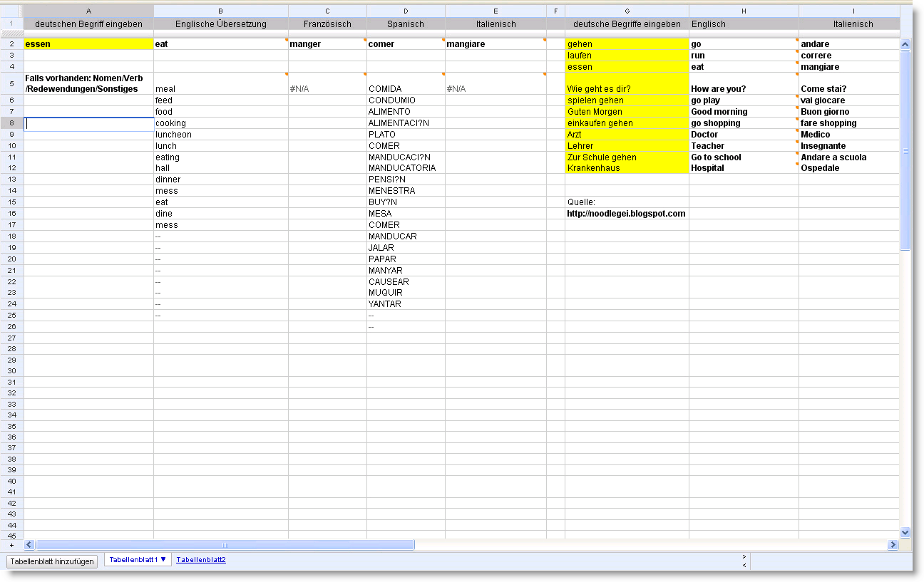Click the right arrow of the horizontal scrollbar
Viewport: 924px width, 582px height.
pyautogui.click(x=893, y=544)
